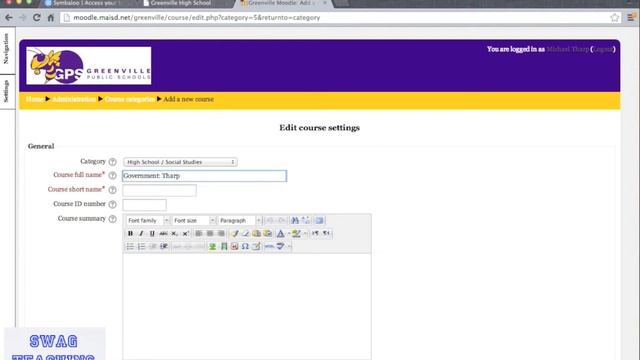Click the clean up messy code icon
The height and width of the screenshot is (360, 640).
click(x=235, y=233)
